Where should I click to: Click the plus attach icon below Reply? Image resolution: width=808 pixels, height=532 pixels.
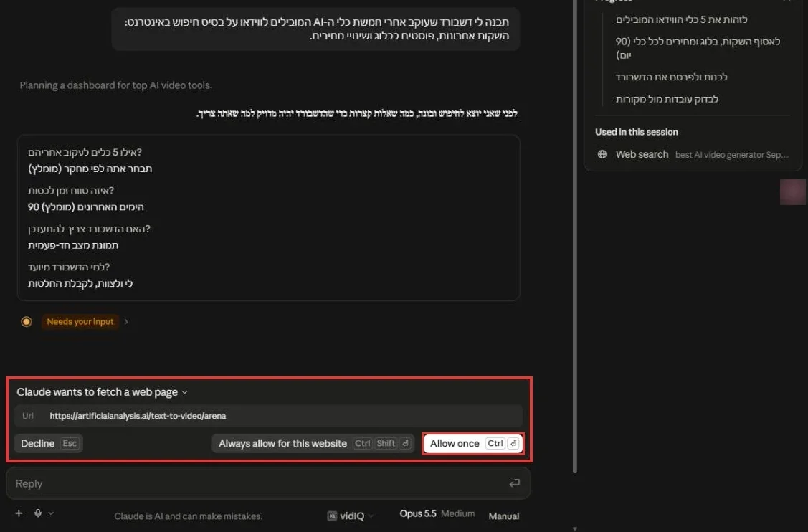(x=19, y=513)
